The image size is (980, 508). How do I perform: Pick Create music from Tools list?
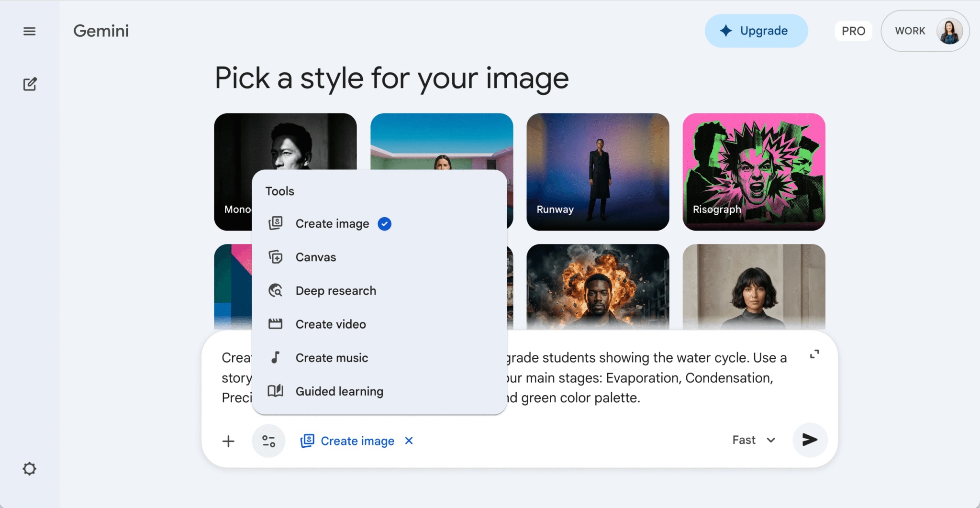point(331,358)
